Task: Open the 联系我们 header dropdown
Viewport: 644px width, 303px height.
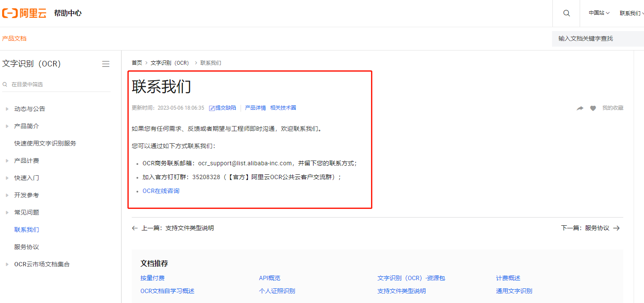Action: click(631, 13)
